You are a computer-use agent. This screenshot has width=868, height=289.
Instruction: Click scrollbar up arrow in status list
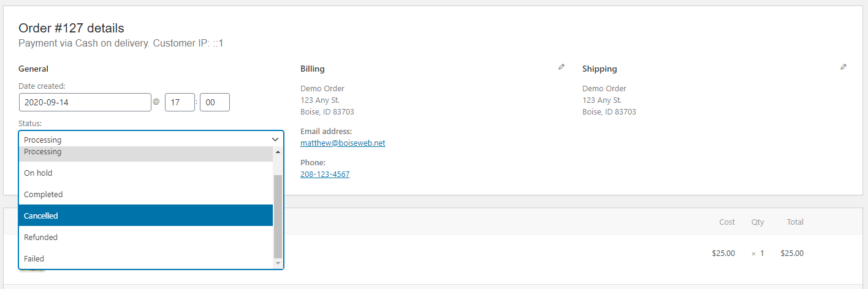click(278, 151)
